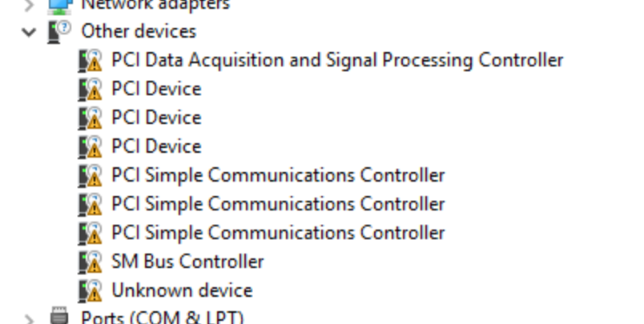Screen dimensions: 644x324
Task: Click the Network adapters category icon
Action: [59, 5]
